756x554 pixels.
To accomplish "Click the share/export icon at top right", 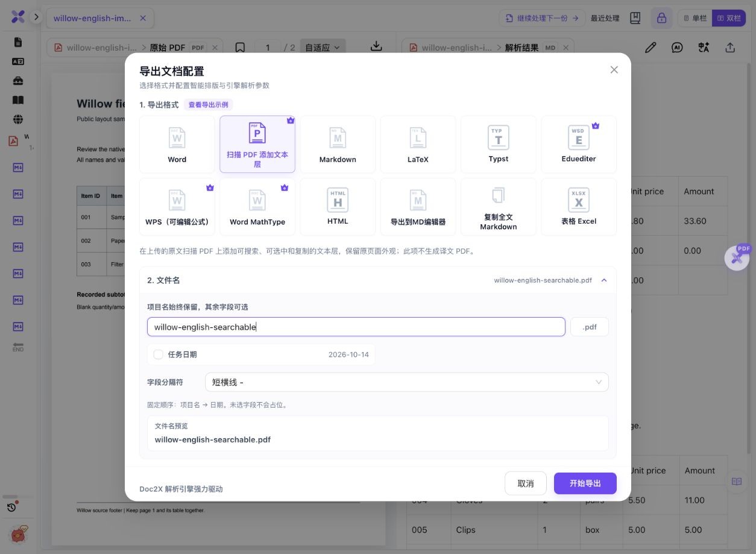I will 730,47.
